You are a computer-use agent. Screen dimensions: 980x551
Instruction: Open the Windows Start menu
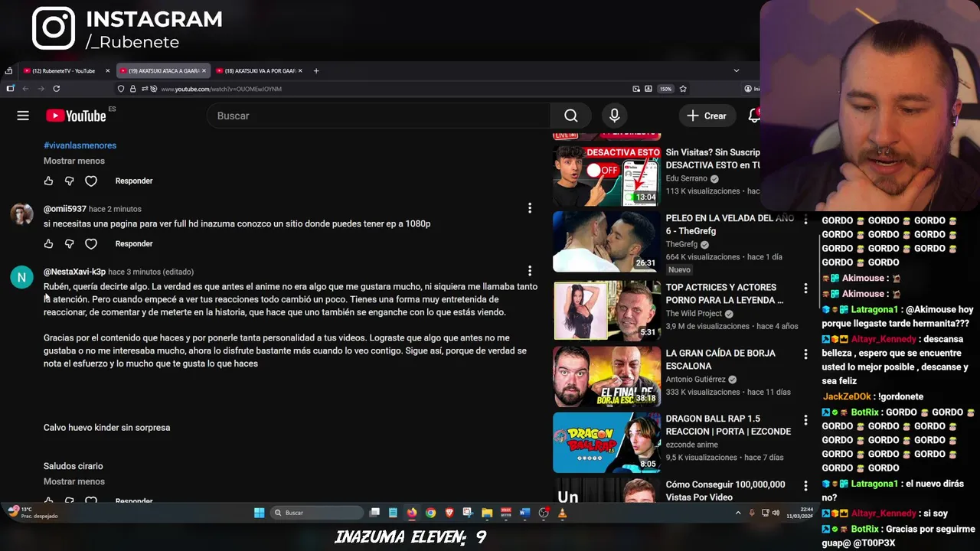tap(260, 513)
